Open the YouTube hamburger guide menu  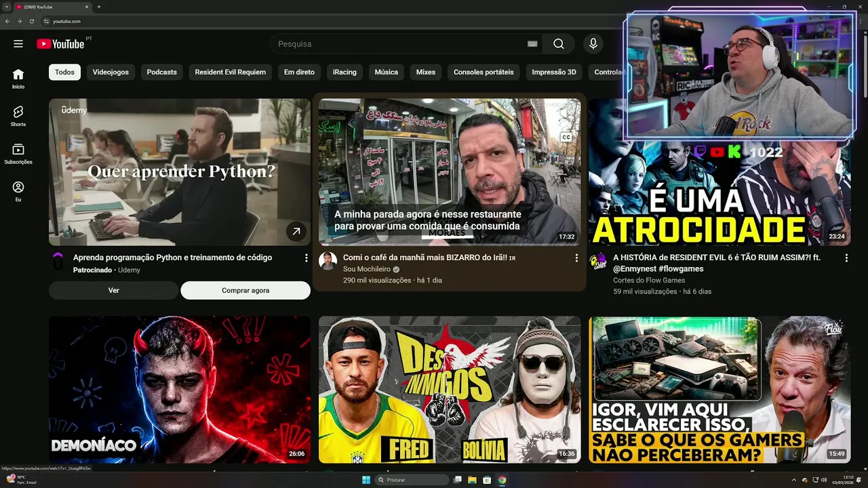click(18, 44)
